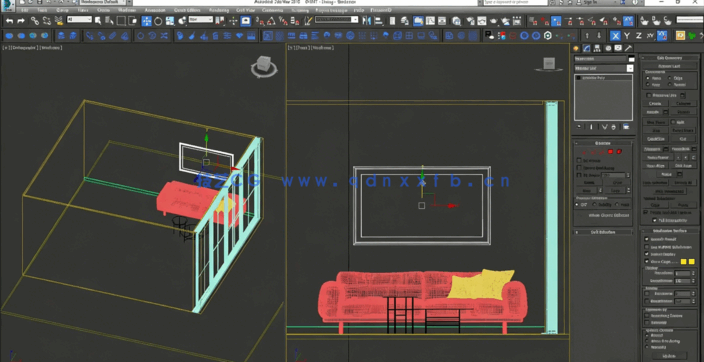The image size is (704, 362).
Task: Toggle Isoline Display checkbox
Action: click(647, 254)
